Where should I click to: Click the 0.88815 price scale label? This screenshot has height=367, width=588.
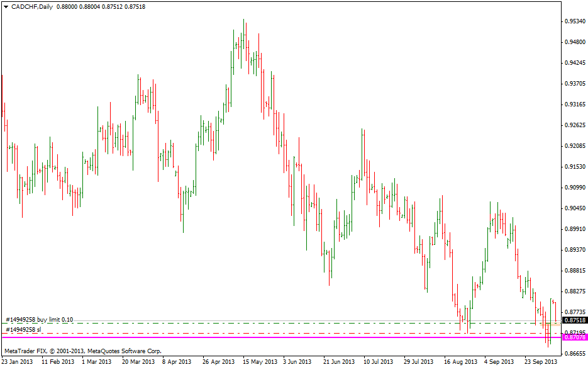tap(575, 271)
